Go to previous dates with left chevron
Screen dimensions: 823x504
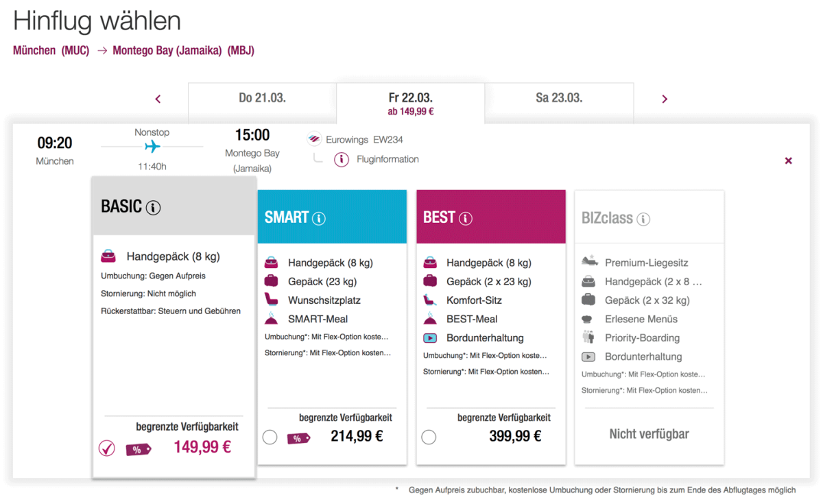pyautogui.click(x=158, y=99)
